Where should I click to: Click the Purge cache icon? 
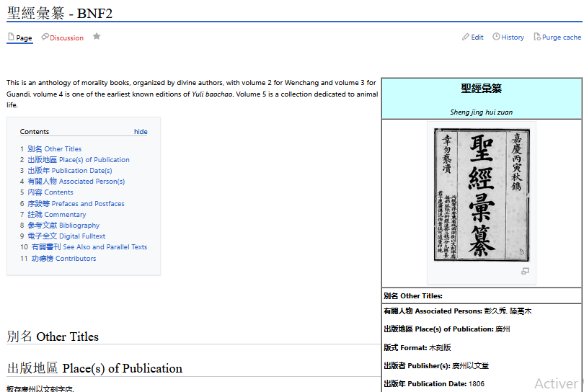[x=537, y=37]
